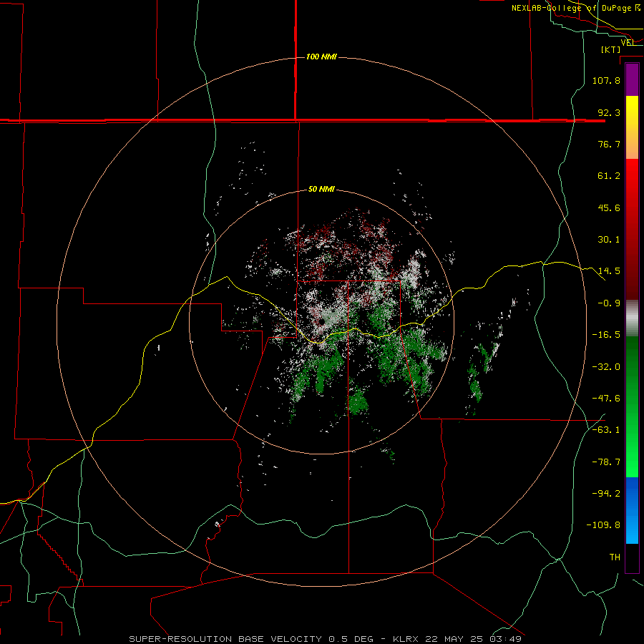Click the -63.1 value on velocity scale
644x644 pixels.
click(x=606, y=430)
